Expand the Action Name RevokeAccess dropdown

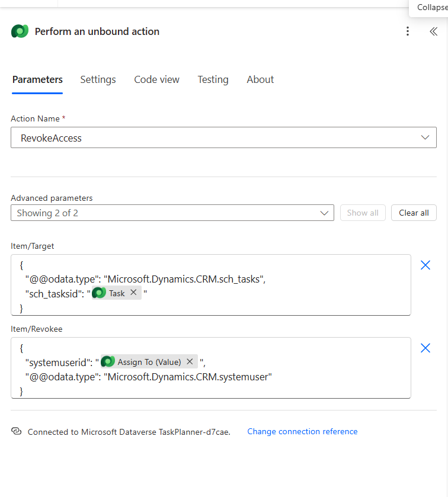[x=223, y=137]
